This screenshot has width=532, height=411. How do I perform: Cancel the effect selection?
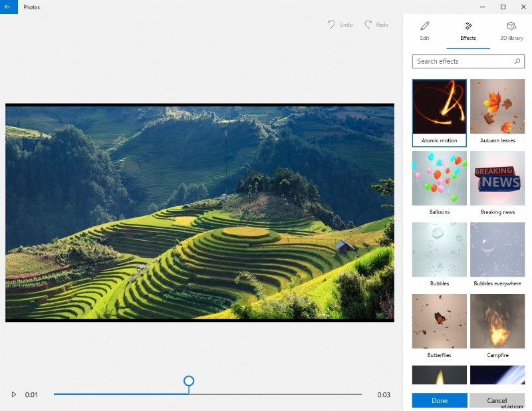(x=497, y=400)
